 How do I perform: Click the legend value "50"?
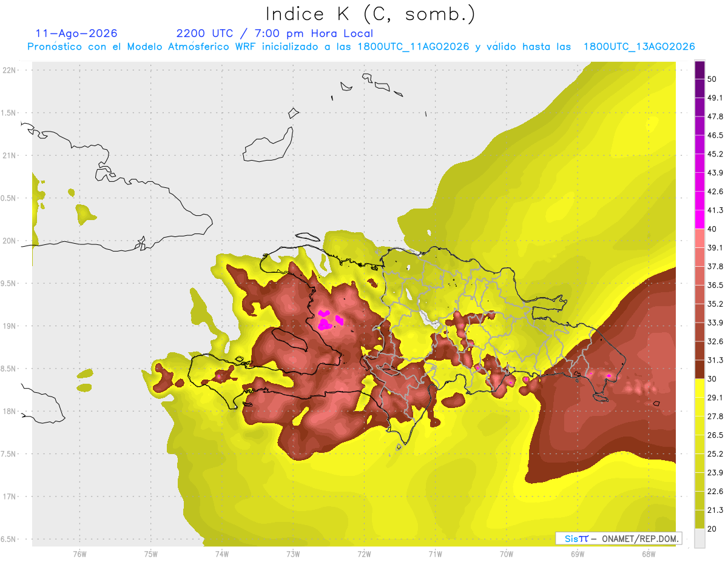712,79
